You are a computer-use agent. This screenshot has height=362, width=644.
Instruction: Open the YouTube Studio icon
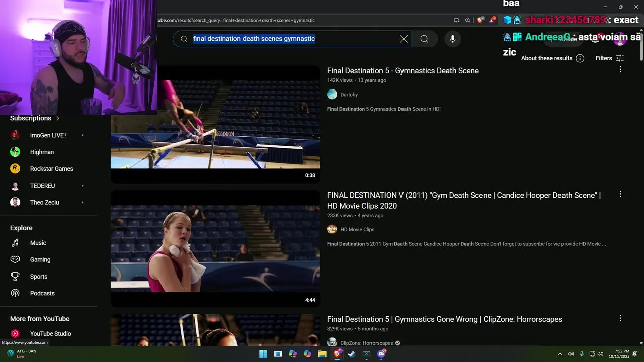point(15,333)
